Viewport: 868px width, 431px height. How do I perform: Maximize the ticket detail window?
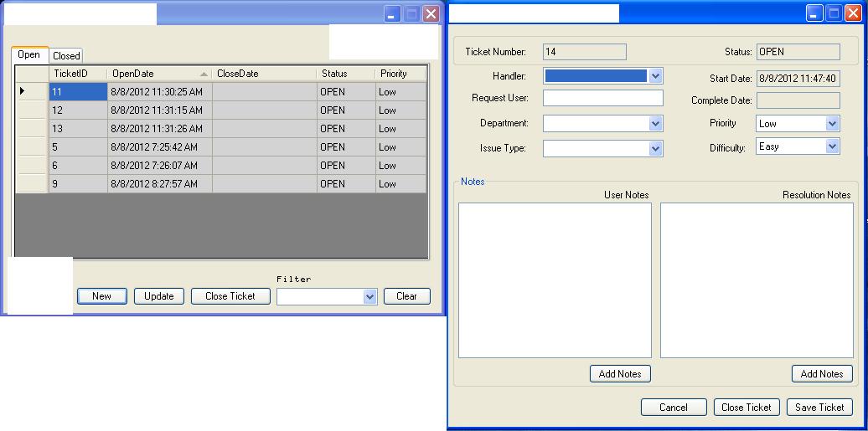pos(833,14)
